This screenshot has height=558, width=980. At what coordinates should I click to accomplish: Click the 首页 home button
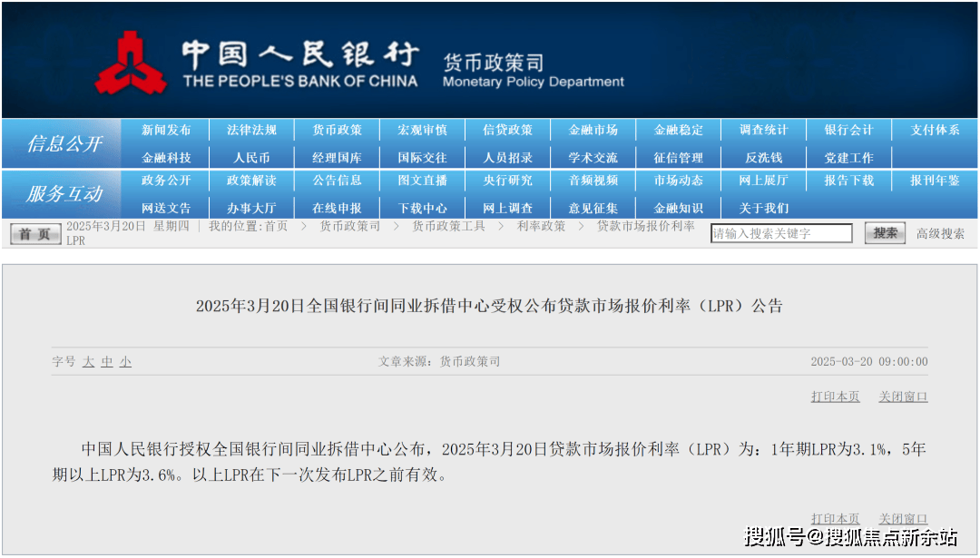(x=35, y=234)
